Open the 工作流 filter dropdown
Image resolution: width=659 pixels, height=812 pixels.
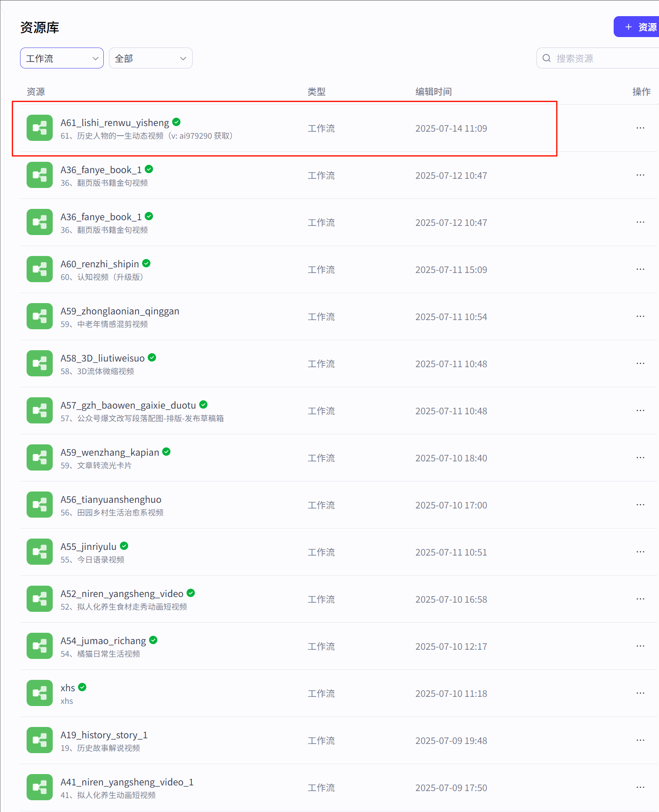pos(61,58)
